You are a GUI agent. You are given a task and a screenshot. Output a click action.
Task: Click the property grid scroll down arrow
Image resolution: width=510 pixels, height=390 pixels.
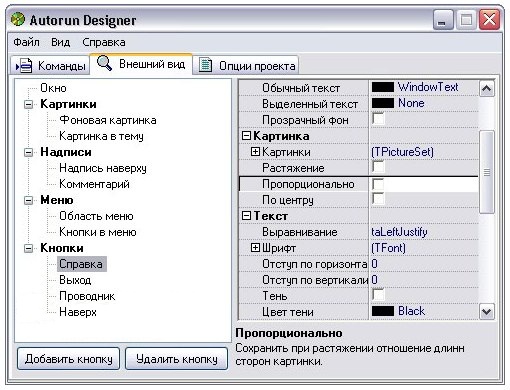pos(487,312)
